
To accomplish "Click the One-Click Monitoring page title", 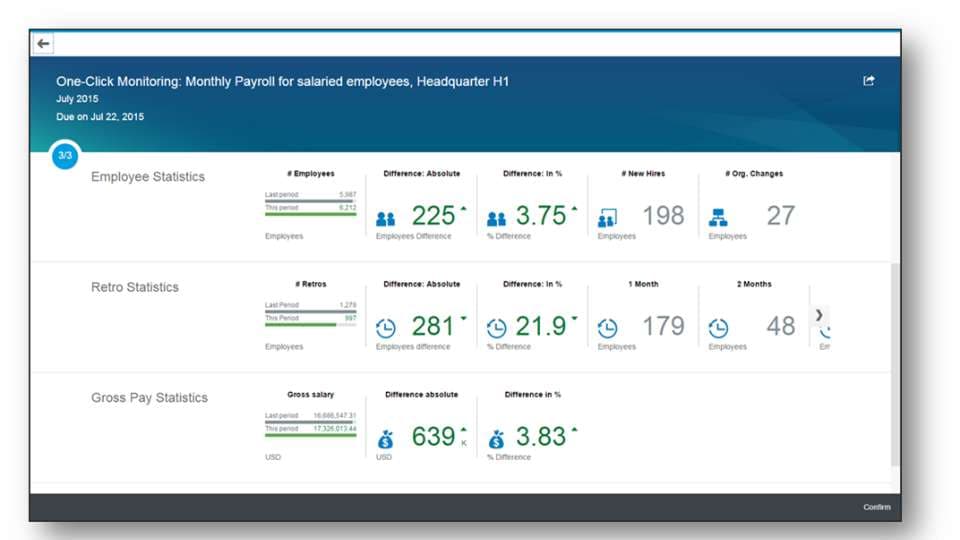I will (x=282, y=81).
